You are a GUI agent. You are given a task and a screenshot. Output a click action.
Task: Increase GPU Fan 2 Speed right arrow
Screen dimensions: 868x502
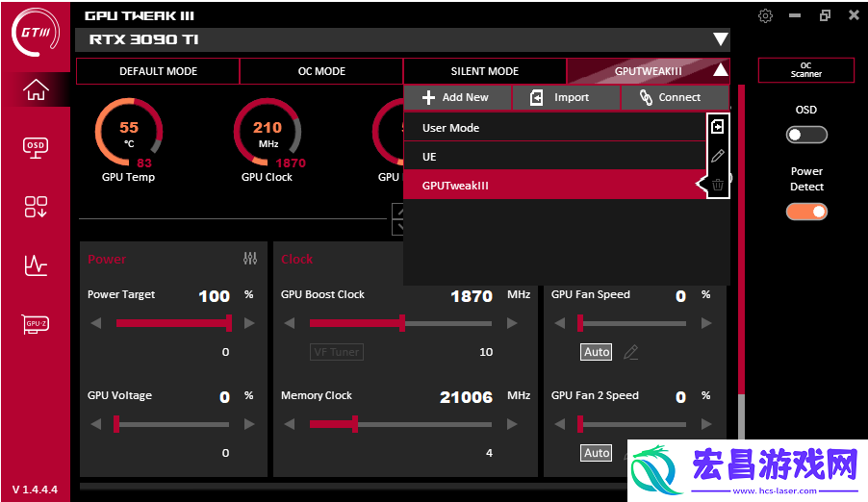coord(706,424)
